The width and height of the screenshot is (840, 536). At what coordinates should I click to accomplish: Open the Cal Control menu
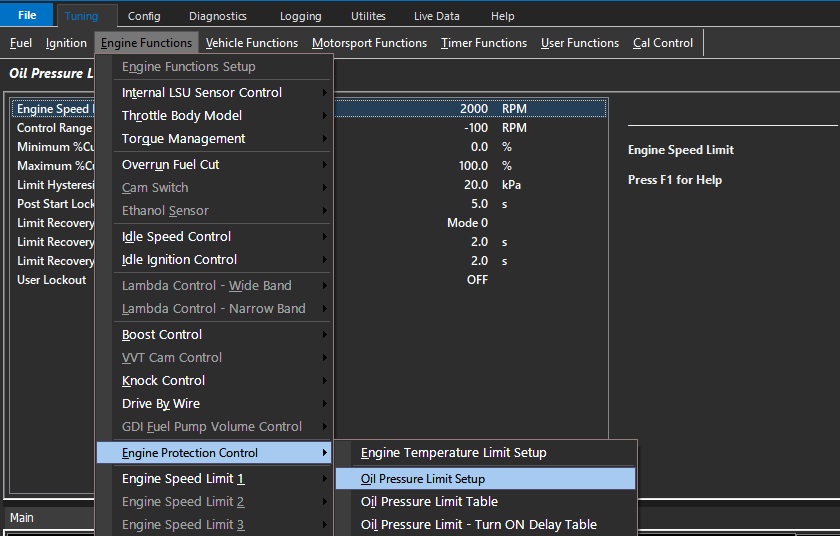click(x=663, y=43)
